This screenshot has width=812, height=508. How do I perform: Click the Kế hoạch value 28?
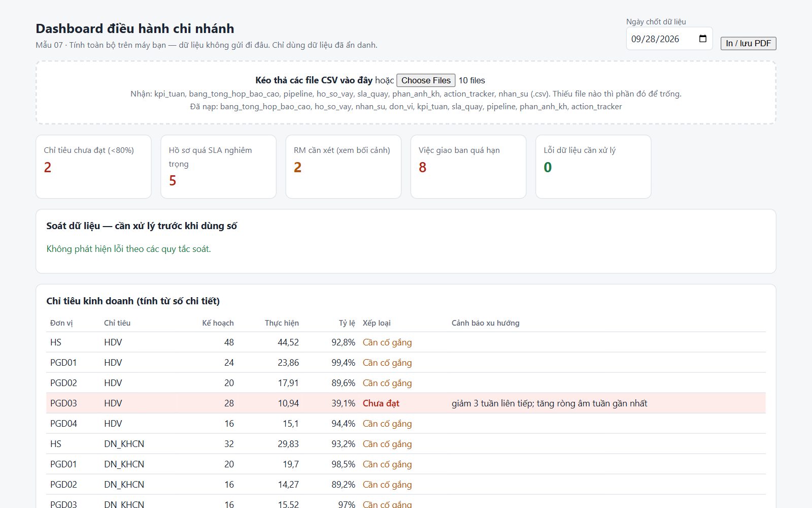click(229, 403)
